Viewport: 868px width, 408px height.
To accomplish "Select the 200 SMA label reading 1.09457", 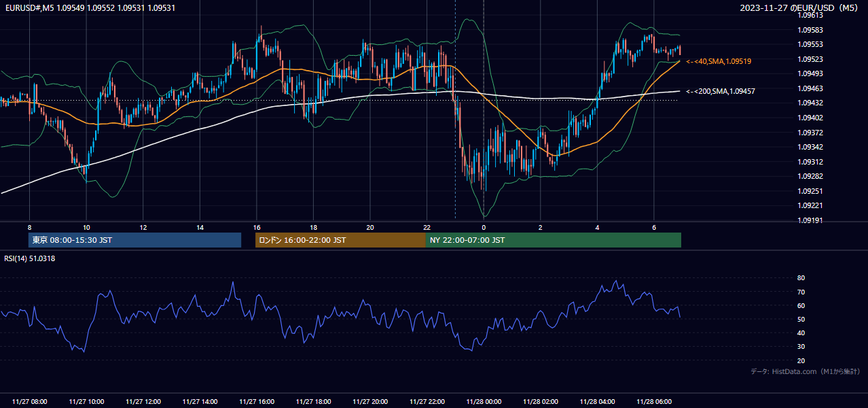I will point(721,91).
